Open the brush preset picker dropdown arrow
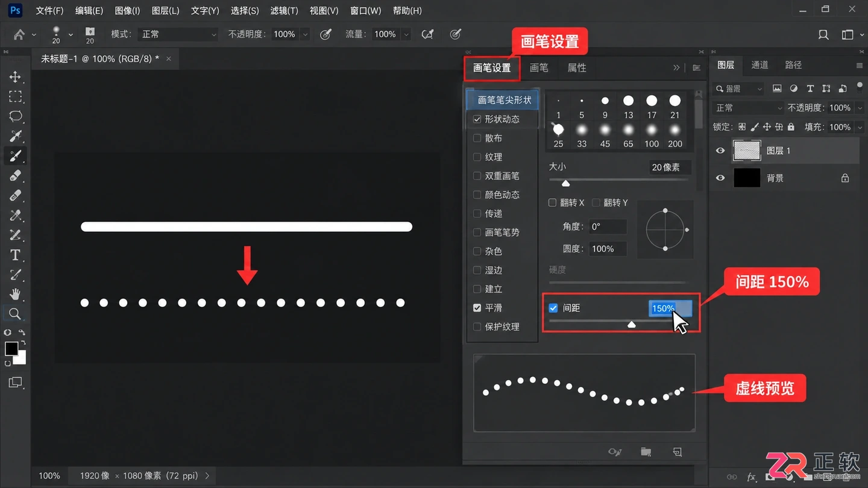This screenshot has width=868, height=488. coord(71,34)
